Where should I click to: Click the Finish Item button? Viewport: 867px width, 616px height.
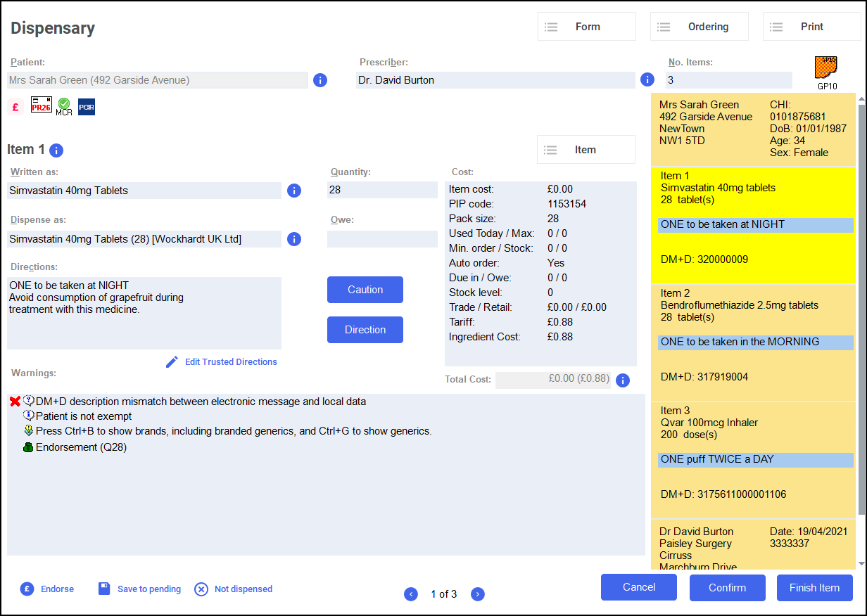pos(814,588)
